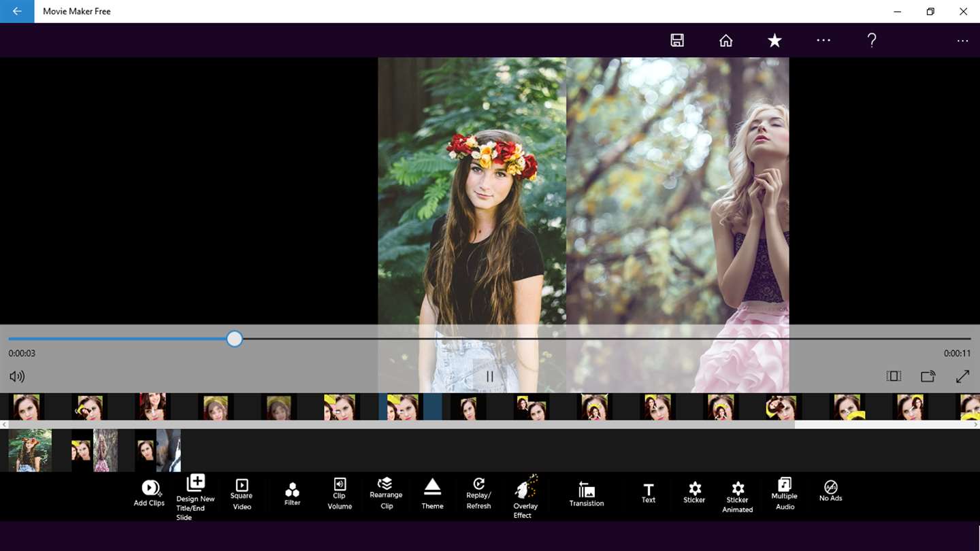
Task: Open the Theme picker
Action: pyautogui.click(x=432, y=487)
